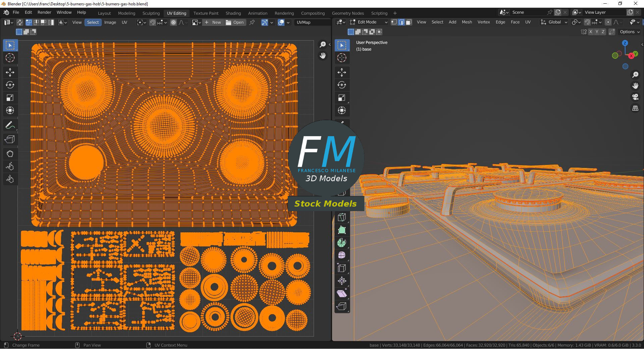Toggle UV editor overlays
Viewport: 644px width, 349px height.
(281, 22)
